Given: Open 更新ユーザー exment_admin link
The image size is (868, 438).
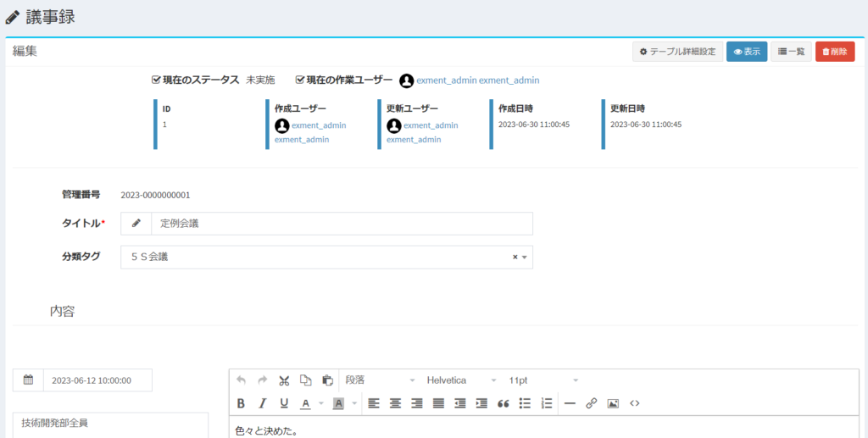Looking at the screenshot, I should [x=422, y=132].
